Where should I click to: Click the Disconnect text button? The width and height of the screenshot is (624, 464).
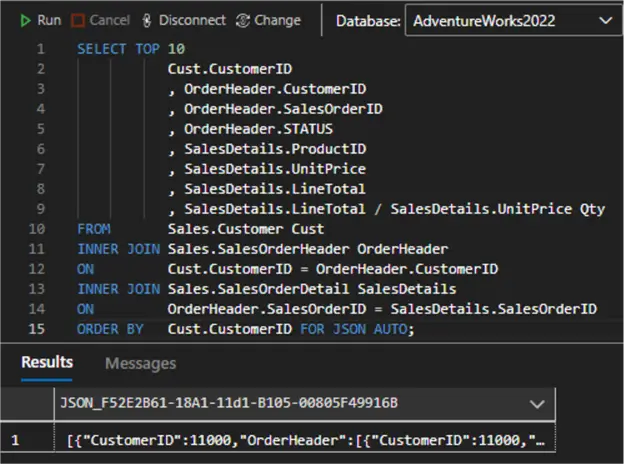click(192, 20)
